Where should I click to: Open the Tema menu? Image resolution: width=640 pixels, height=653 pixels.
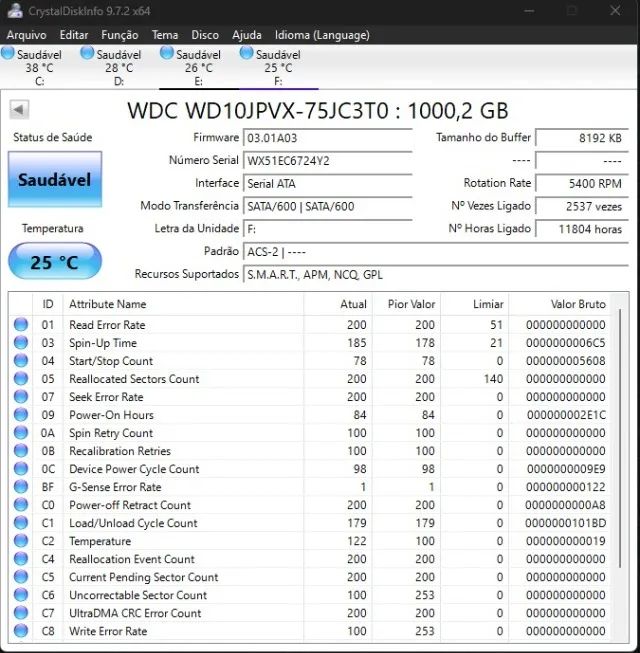tap(165, 35)
